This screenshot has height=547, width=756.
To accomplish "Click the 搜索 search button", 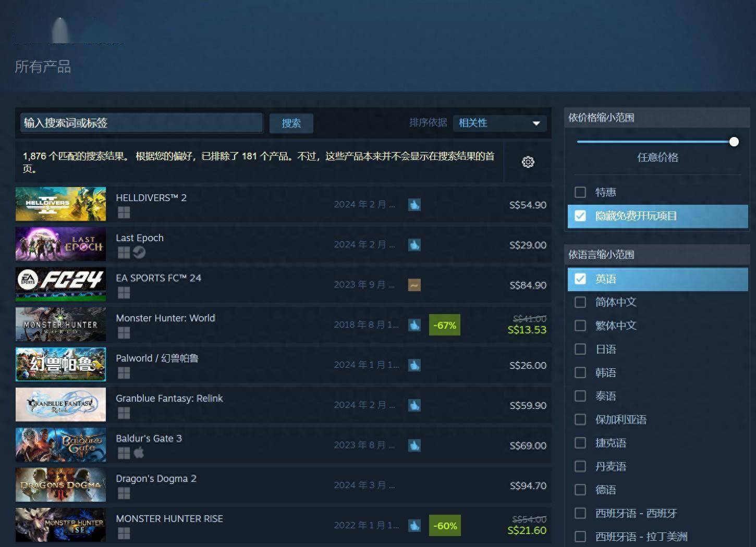I will [x=291, y=123].
